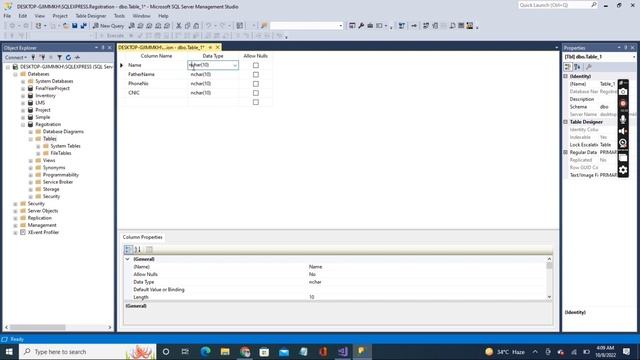Click the Quick Launch search field
Image resolution: width=640 pixels, height=360 pixels.
558,5
